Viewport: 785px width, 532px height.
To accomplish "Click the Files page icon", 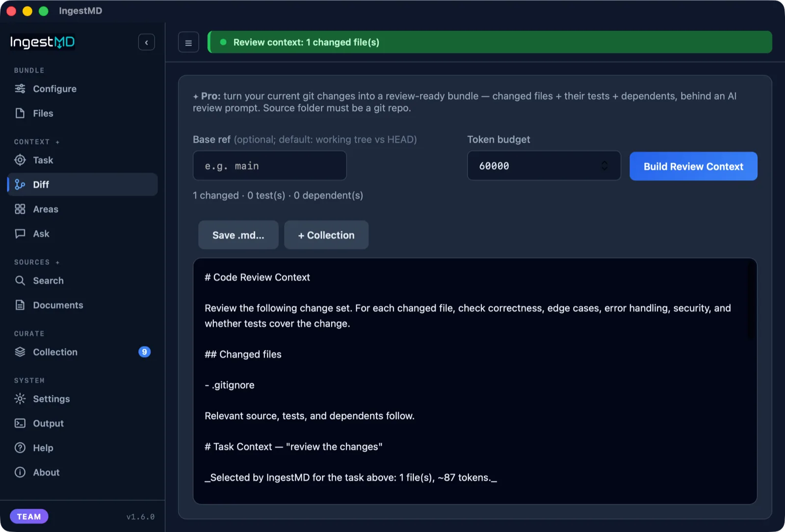I will point(20,113).
